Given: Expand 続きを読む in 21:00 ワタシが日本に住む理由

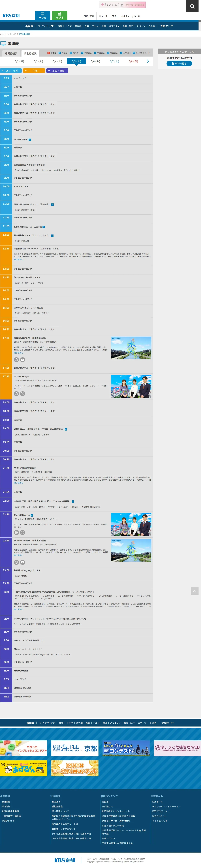Looking at the screenshot, I should pos(19,483).
